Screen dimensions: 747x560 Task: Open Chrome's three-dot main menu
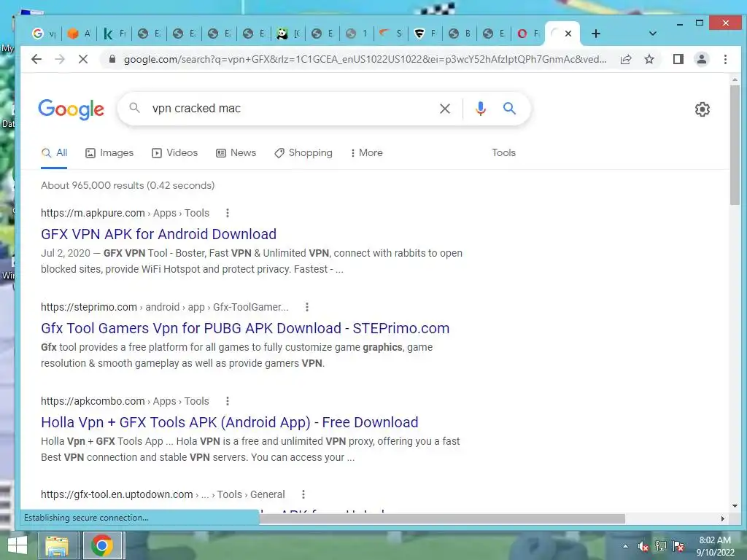(725, 59)
